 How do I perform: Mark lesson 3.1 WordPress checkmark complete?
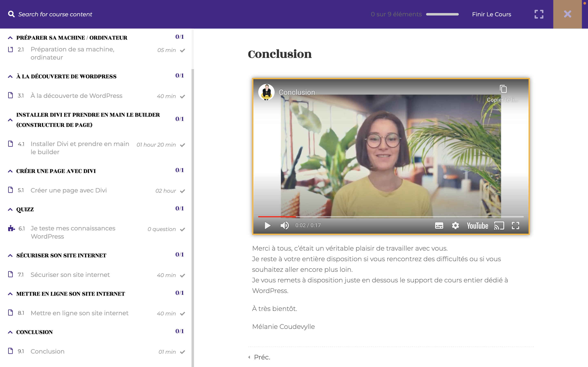(183, 97)
